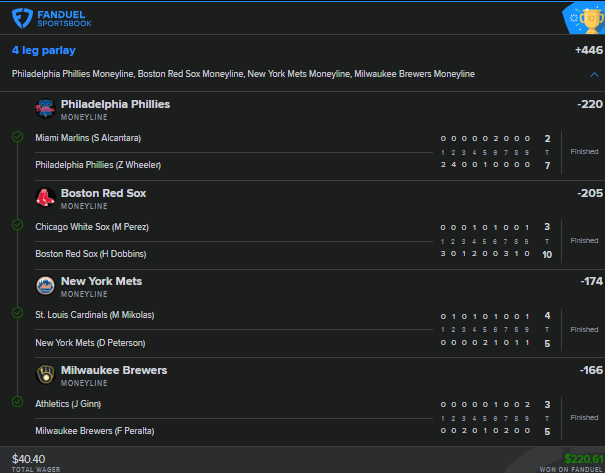Click the Mets total score 5
This screenshot has height=473, width=605.
[x=547, y=343]
